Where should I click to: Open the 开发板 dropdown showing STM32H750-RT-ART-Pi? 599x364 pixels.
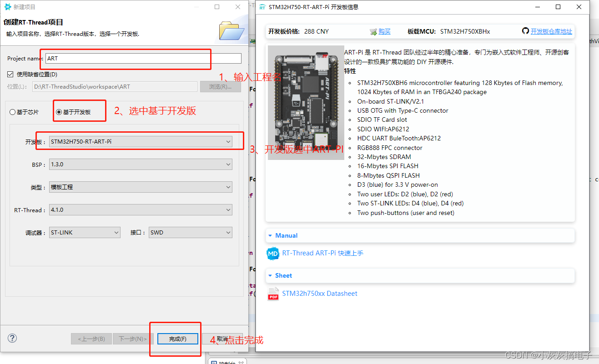pos(141,142)
